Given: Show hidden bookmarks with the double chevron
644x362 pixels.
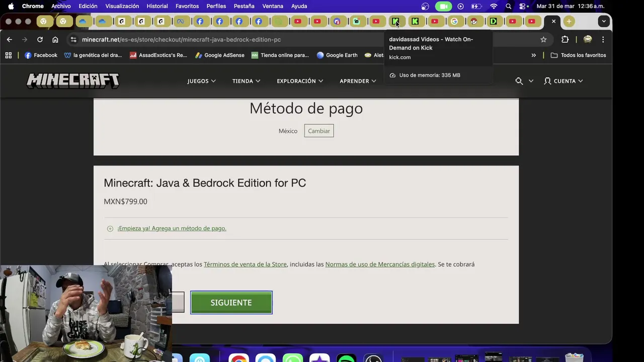Looking at the screenshot, I should point(533,55).
